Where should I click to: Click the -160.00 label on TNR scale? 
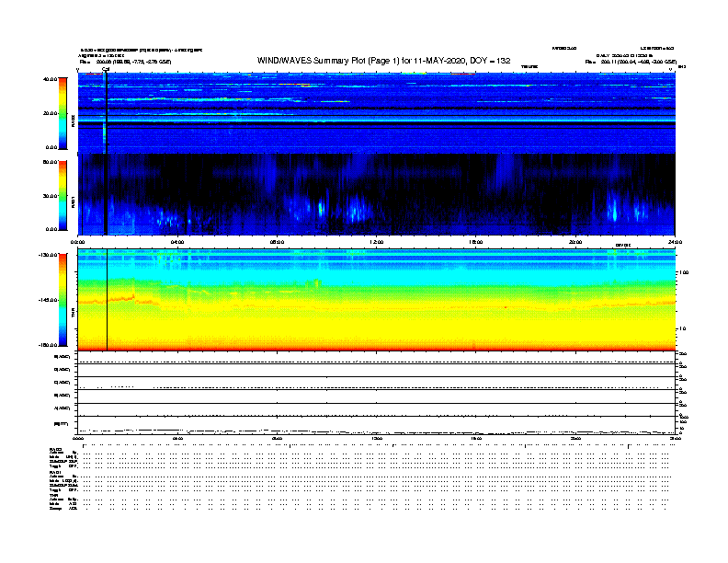click(49, 345)
